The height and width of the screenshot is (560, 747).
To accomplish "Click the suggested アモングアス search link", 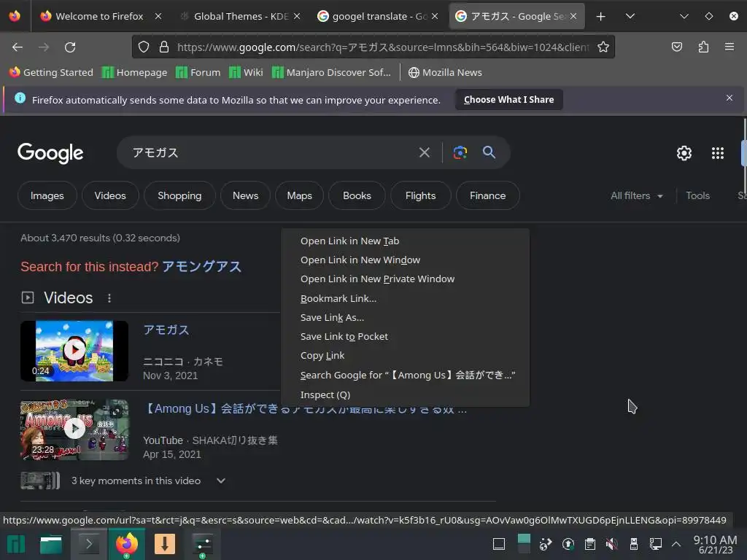I will tap(201, 267).
